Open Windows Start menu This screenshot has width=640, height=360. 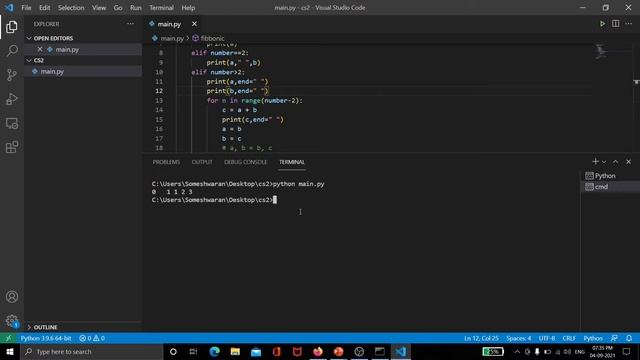pyautogui.click(x=9, y=351)
